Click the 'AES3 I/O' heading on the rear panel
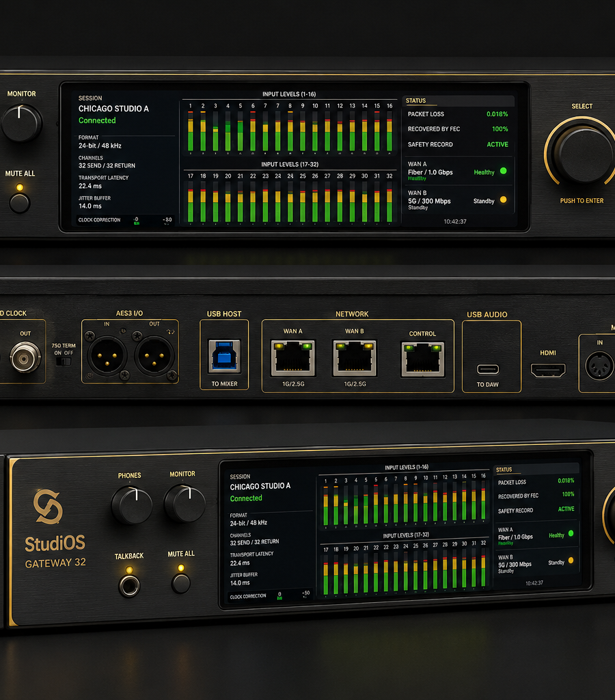The width and height of the screenshot is (615, 700). [x=129, y=313]
